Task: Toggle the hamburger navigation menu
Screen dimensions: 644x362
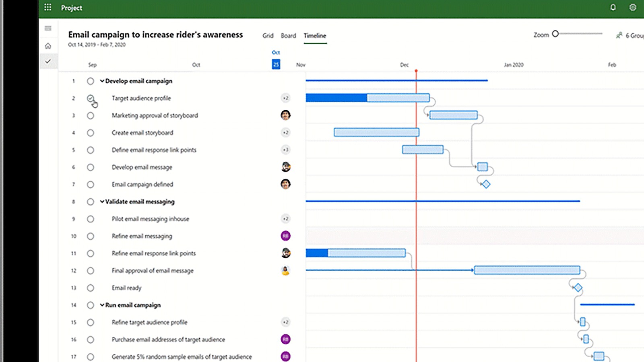Action: (x=48, y=28)
